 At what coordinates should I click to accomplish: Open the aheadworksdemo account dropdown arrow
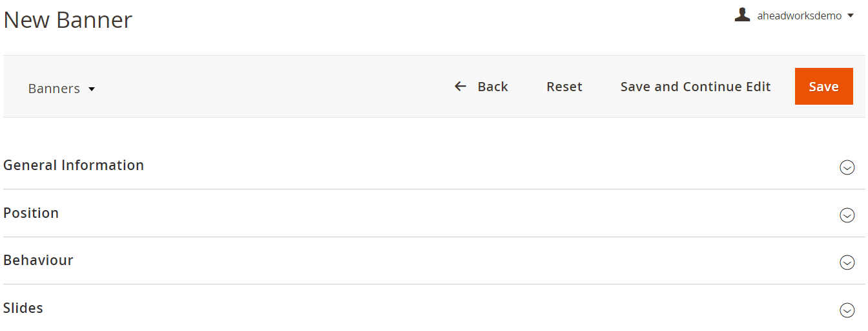click(851, 16)
